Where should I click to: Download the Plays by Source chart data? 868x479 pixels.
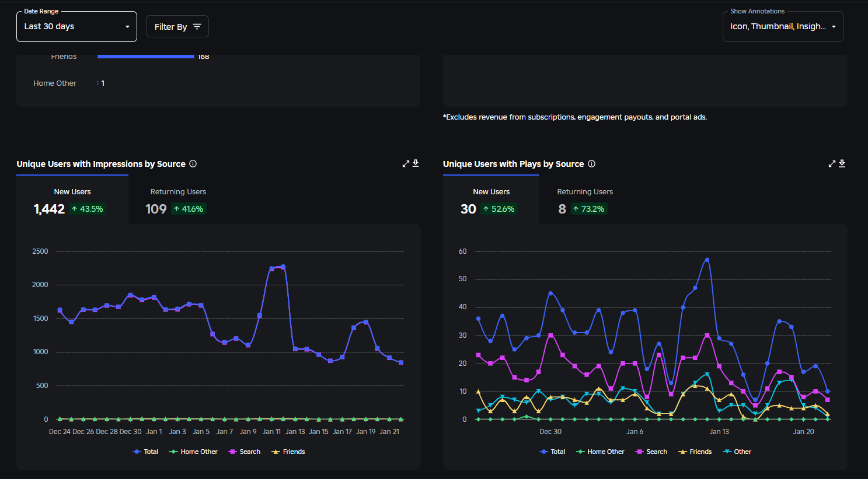(x=842, y=163)
